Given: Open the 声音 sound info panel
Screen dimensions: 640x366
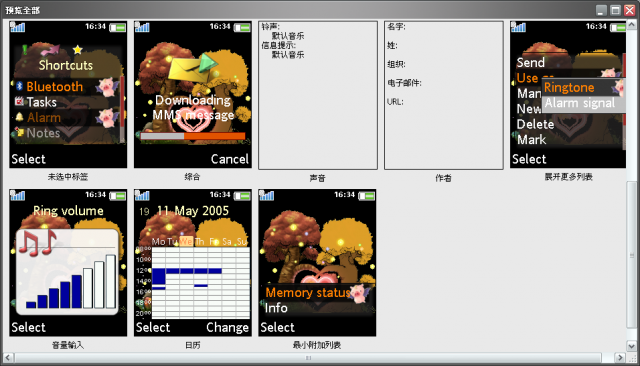Looking at the screenshot, I should tap(318, 95).
